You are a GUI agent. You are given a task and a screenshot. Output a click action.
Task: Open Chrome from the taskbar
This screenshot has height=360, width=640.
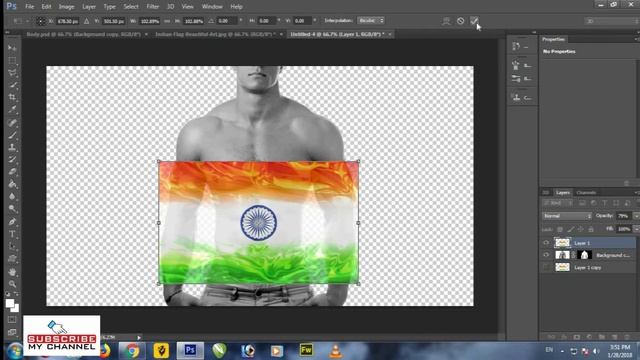[x=132, y=351]
